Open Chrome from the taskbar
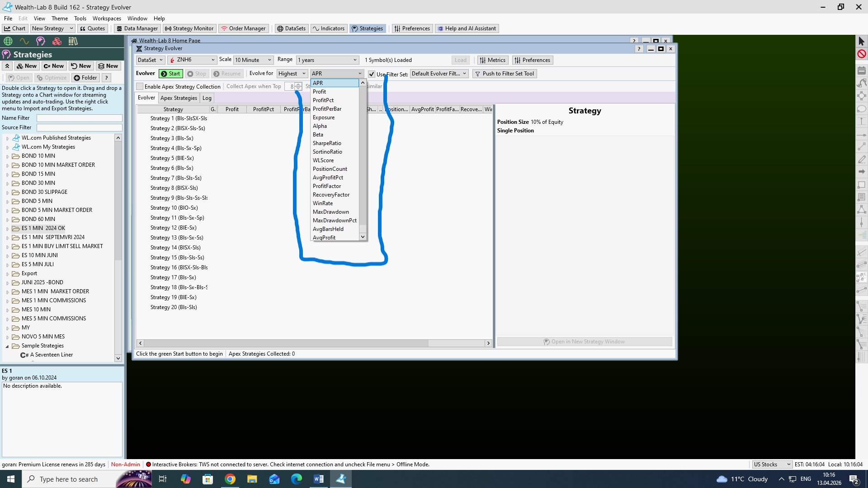 click(230, 479)
